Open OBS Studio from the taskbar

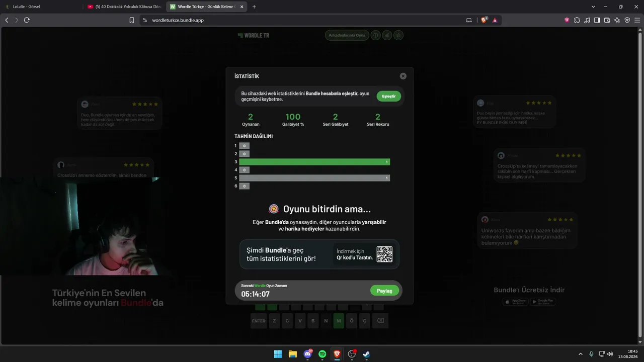[352, 354]
